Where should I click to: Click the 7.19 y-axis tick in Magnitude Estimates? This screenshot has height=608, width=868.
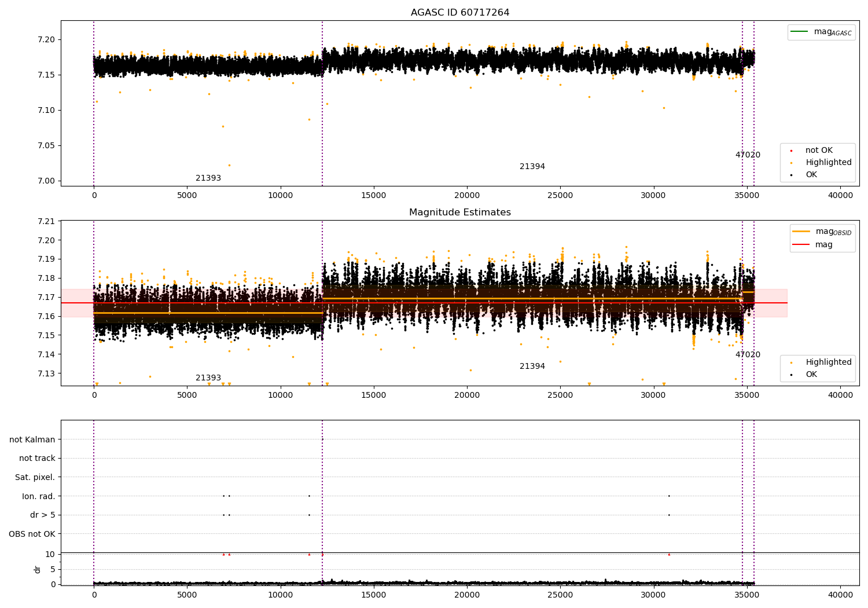click(47, 259)
